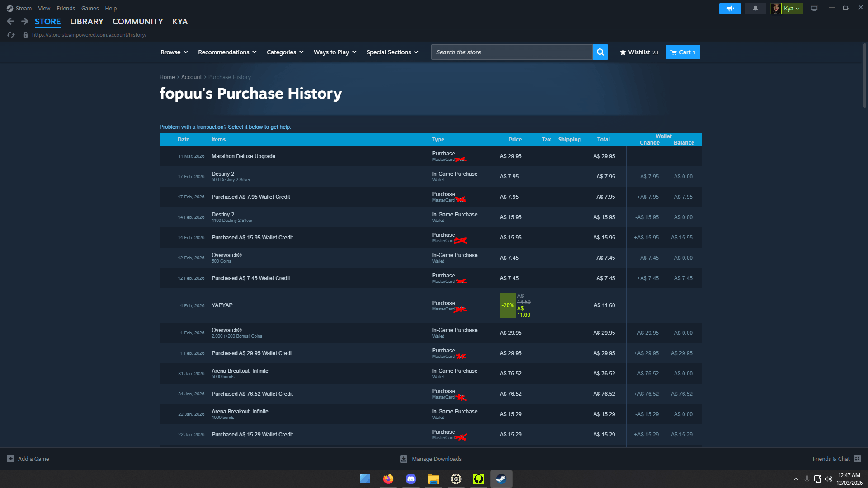Expand the Categories dropdown

coord(285,52)
